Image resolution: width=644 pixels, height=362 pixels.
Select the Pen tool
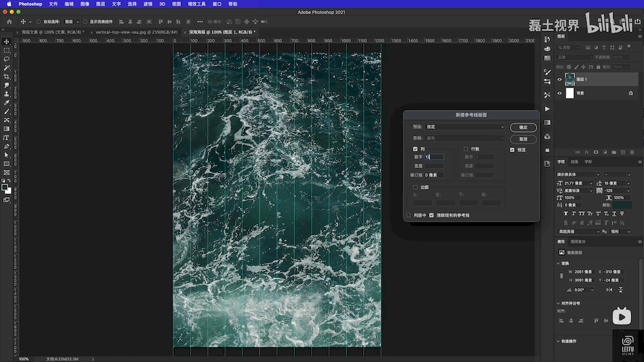point(6,146)
